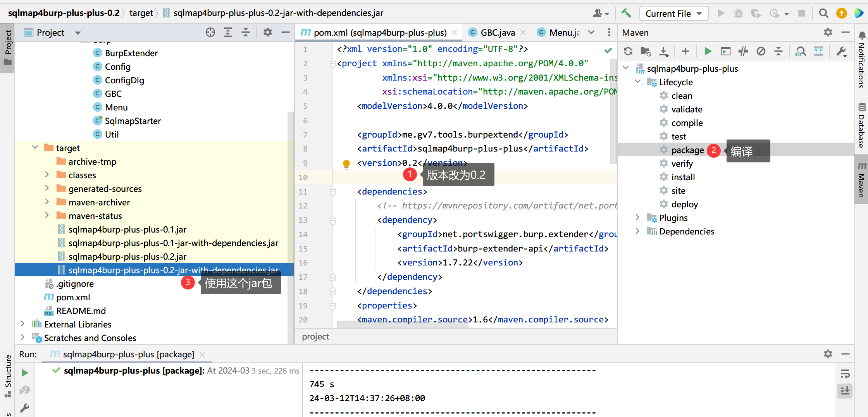Fold the dependencies block at line 11
The image size is (868, 417).
click(333, 192)
